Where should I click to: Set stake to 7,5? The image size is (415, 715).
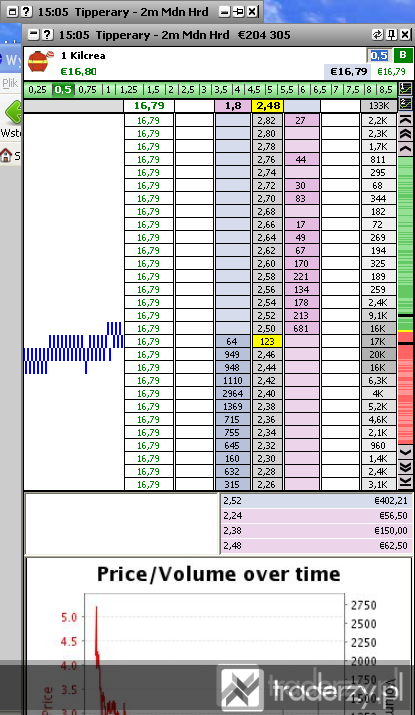pos(353,90)
